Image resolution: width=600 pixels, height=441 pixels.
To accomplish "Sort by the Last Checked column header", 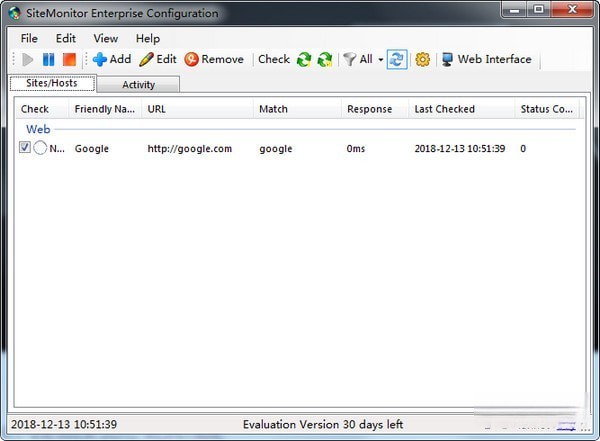I will point(461,109).
